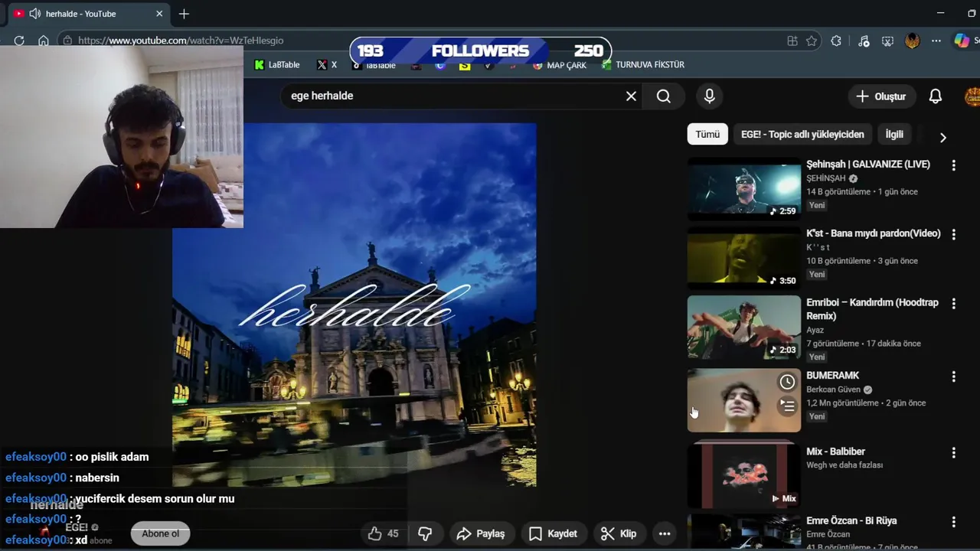This screenshot has height=551, width=980.
Task: Launch the Copilot sidebar icon
Action: [x=962, y=41]
